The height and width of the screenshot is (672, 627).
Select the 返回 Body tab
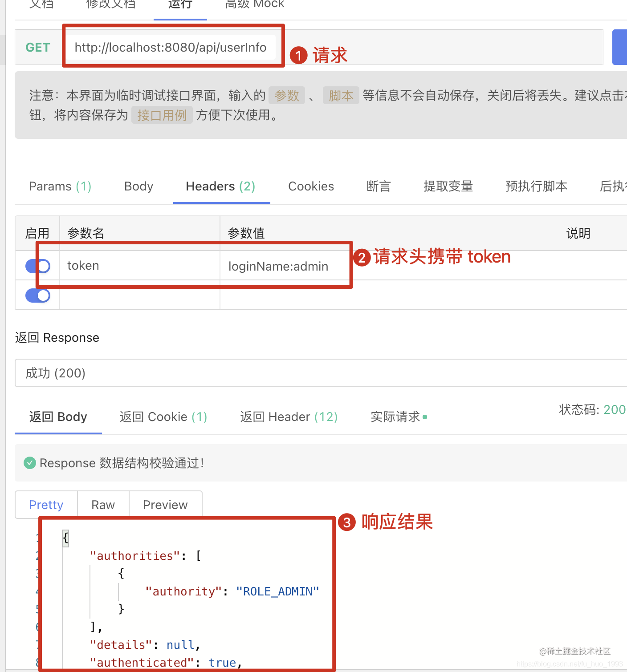point(58,417)
